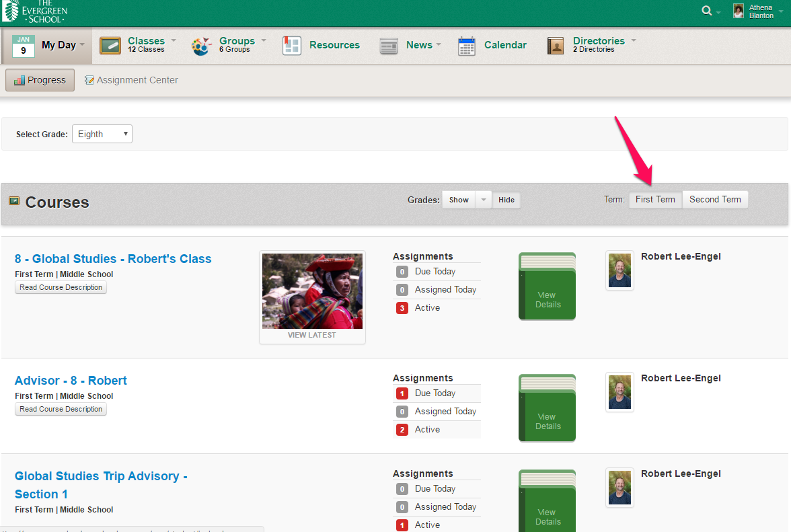Image resolution: width=791 pixels, height=532 pixels.
Task: Click Robert Lee-Engel name in Advisor row
Action: pyautogui.click(x=681, y=379)
